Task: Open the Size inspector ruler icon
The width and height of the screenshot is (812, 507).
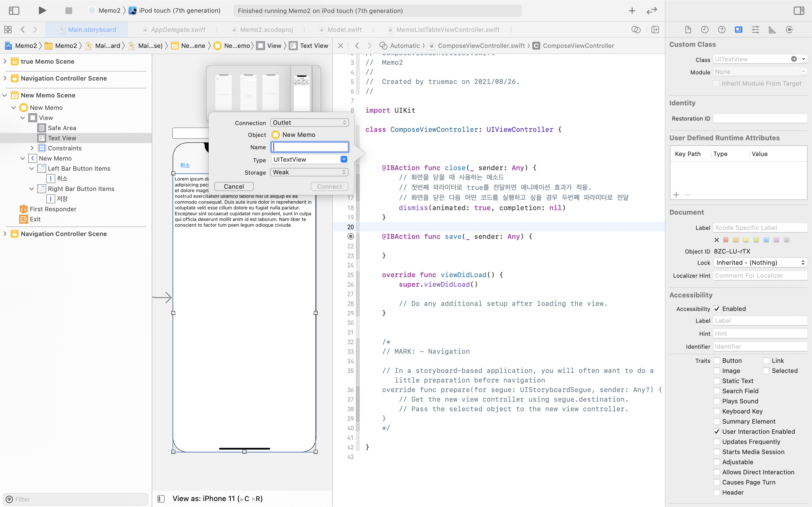Action: tap(772, 30)
